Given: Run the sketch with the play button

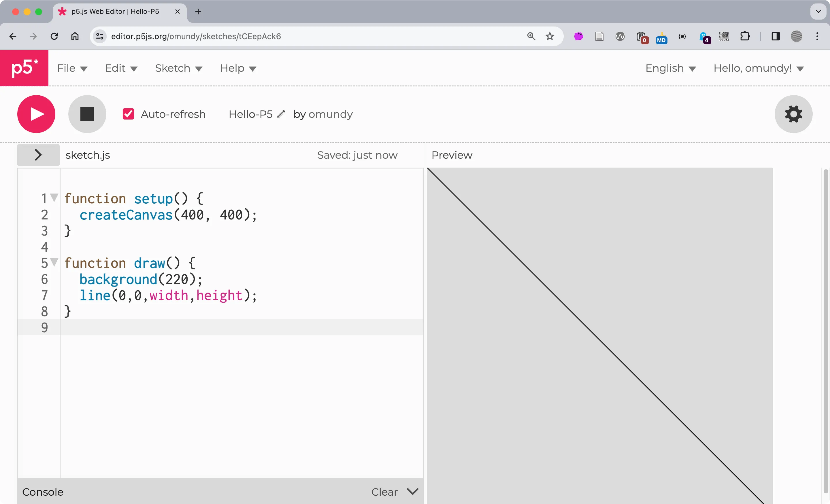Looking at the screenshot, I should (x=36, y=114).
